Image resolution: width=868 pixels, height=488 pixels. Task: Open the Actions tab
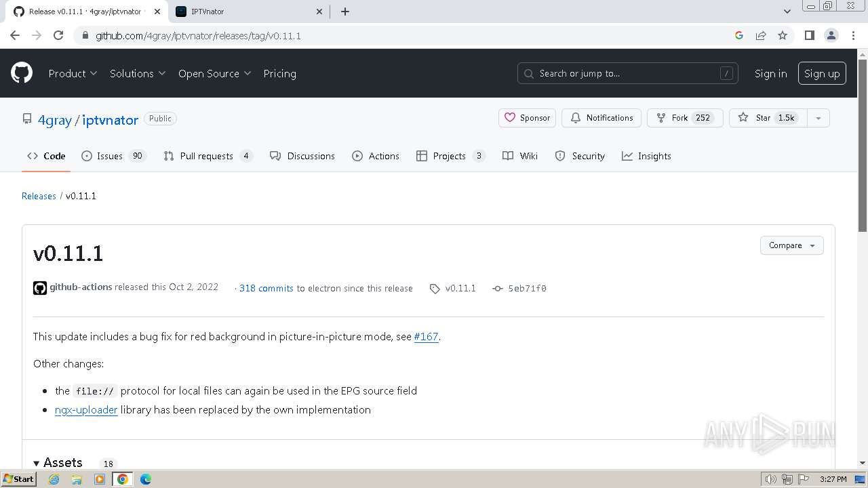coord(376,156)
